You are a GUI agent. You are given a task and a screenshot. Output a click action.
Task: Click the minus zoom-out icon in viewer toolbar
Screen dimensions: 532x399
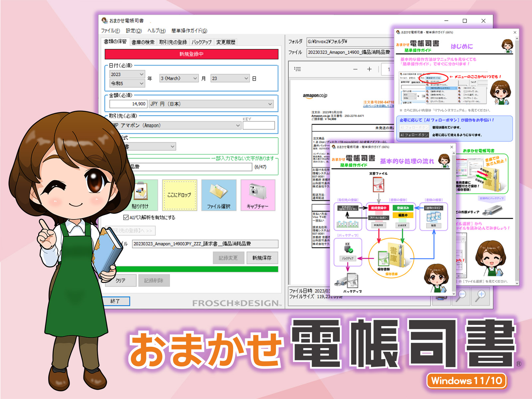click(x=355, y=69)
